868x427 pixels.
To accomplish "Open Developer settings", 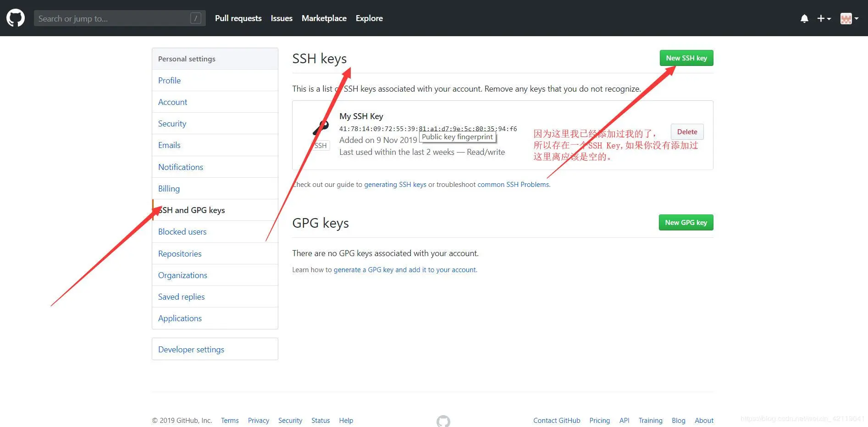I will (x=215, y=349).
